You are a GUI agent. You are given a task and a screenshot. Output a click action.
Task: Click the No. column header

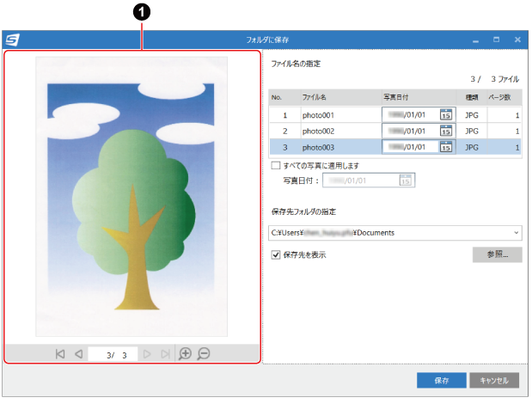coord(284,97)
